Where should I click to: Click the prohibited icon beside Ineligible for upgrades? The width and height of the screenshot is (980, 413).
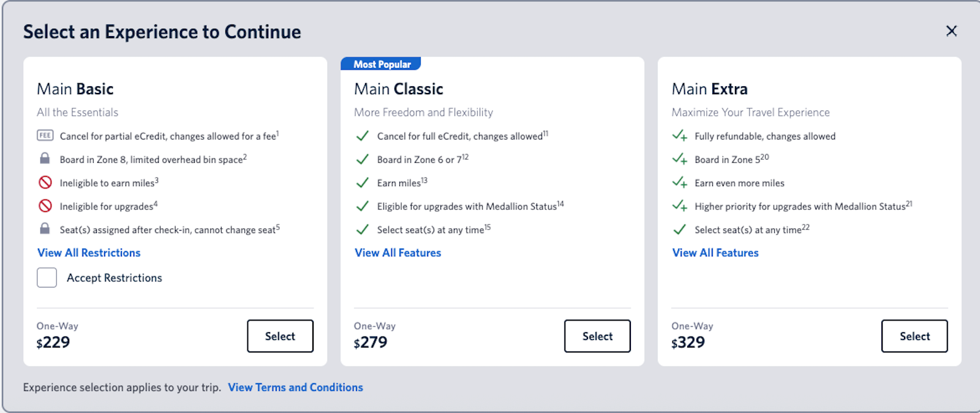point(45,206)
